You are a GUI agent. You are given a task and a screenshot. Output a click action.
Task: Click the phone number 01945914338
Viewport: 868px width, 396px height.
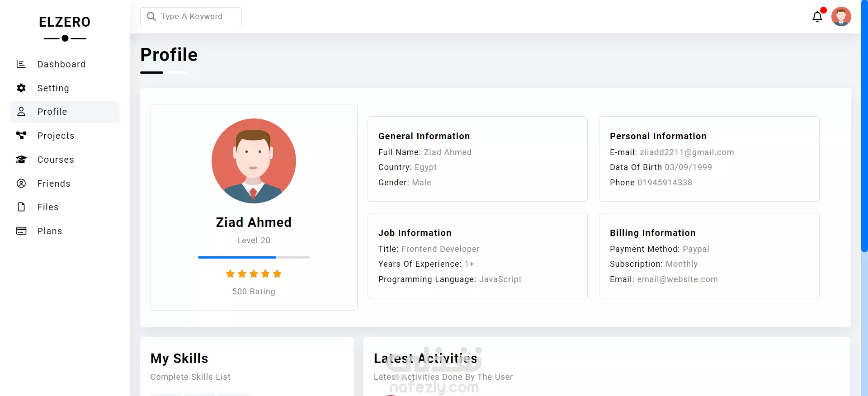point(665,183)
